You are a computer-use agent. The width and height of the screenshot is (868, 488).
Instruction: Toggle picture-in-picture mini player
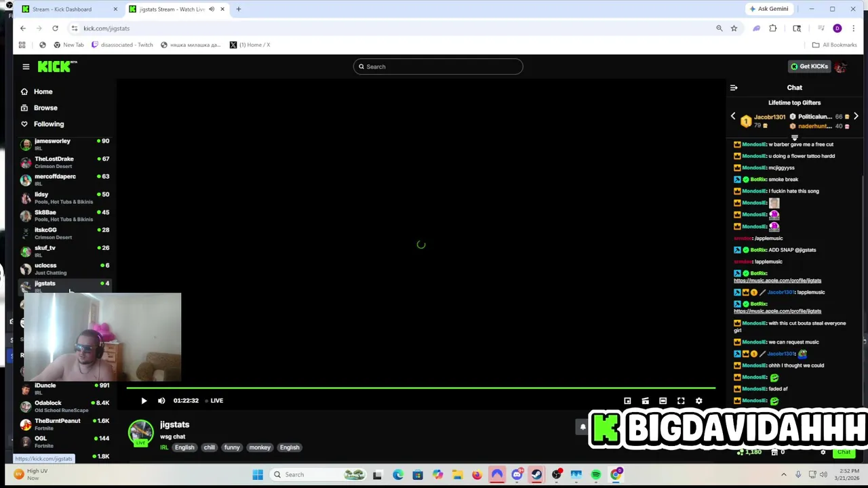(x=627, y=401)
